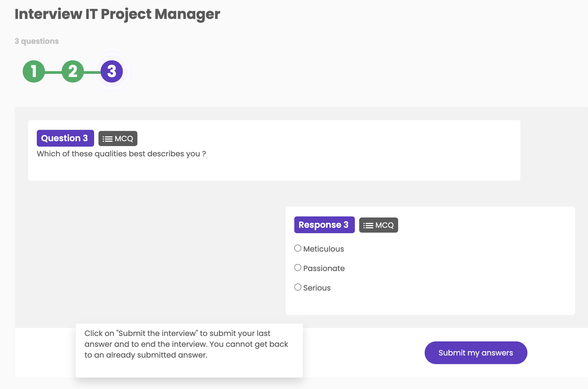Click the Passionate radio circle

click(298, 267)
